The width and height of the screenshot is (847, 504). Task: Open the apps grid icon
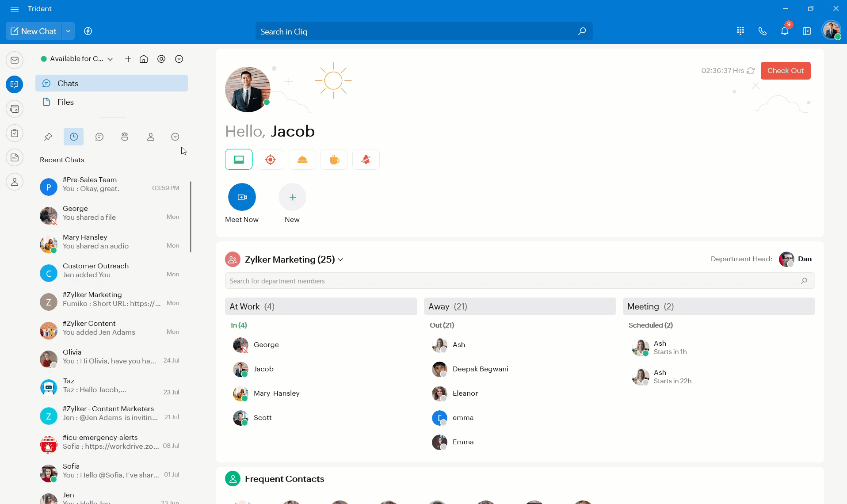coord(740,31)
